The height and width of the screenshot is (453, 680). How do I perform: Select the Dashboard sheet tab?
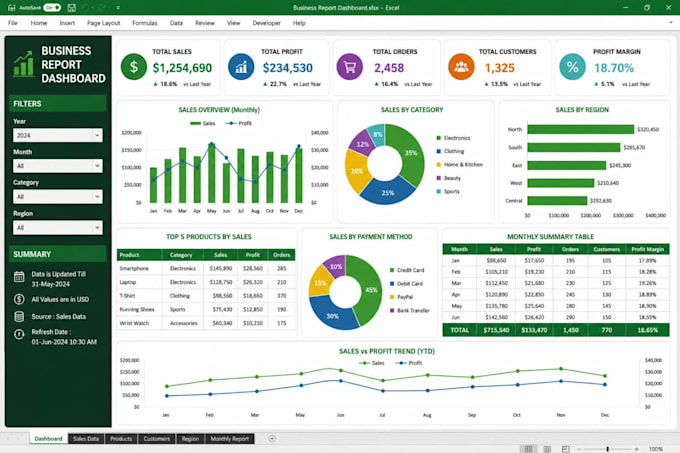point(49,439)
